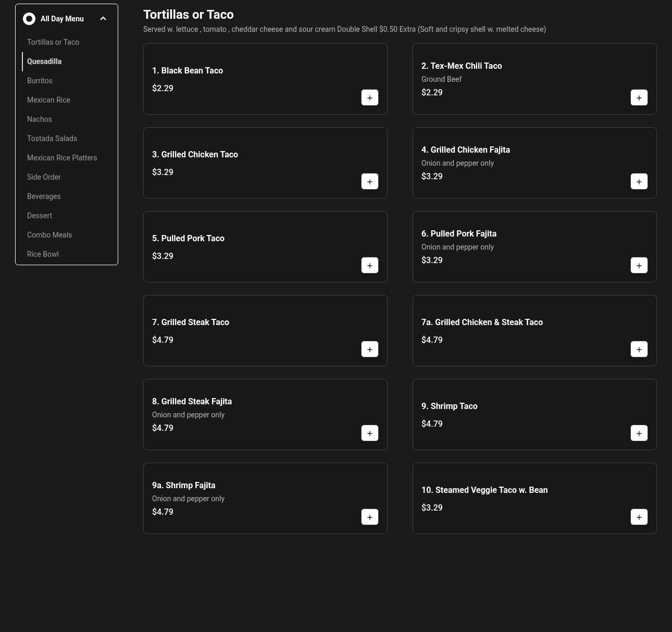Click the $4.79 price of Shrimp Taco
This screenshot has height=632, width=672.
pos(432,424)
